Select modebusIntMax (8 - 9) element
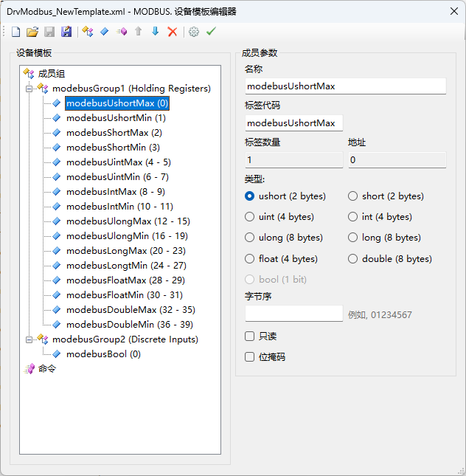466x476 pixels. point(116,192)
